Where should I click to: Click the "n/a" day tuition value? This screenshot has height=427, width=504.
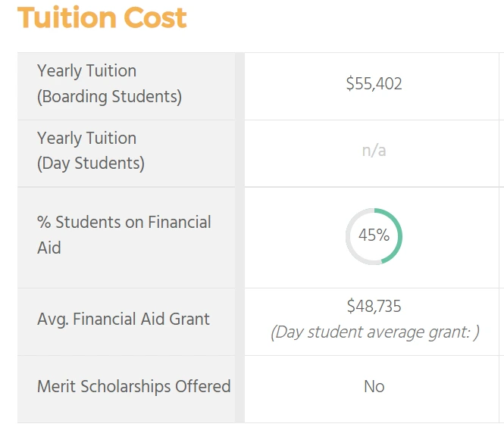pyautogui.click(x=374, y=151)
